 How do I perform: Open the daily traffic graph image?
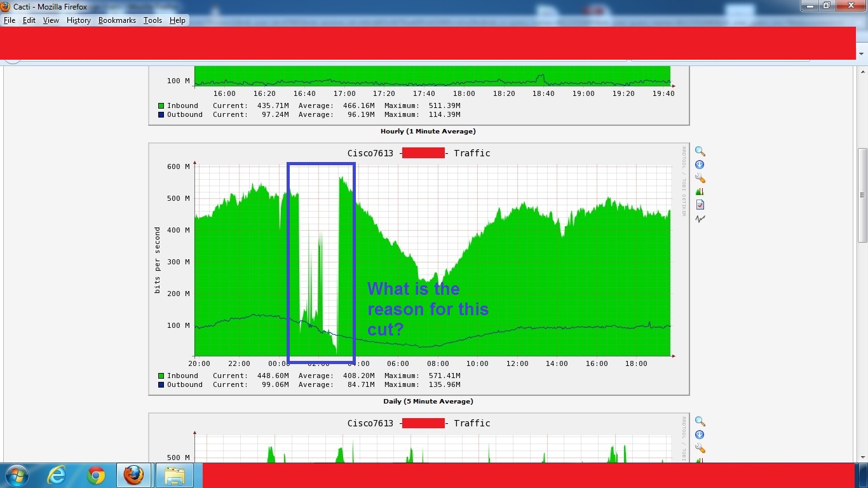[419, 269]
